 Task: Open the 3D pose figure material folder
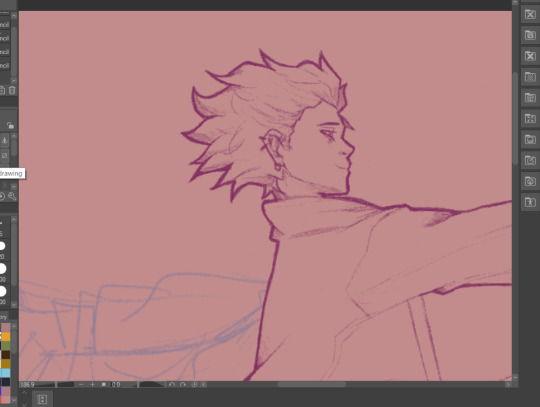(x=530, y=202)
